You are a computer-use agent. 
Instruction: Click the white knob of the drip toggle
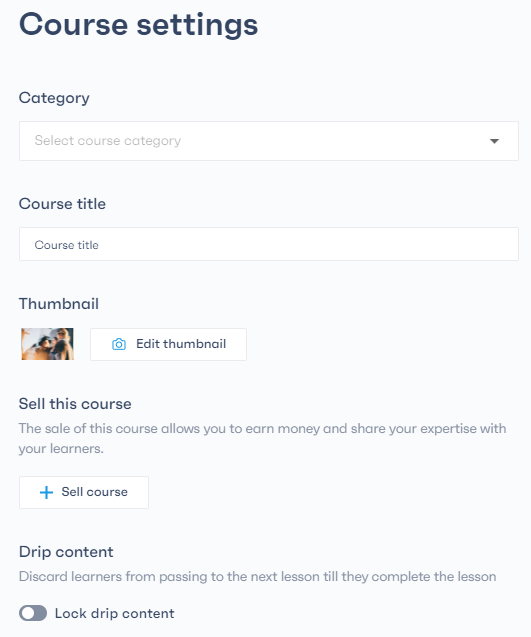pos(28,613)
